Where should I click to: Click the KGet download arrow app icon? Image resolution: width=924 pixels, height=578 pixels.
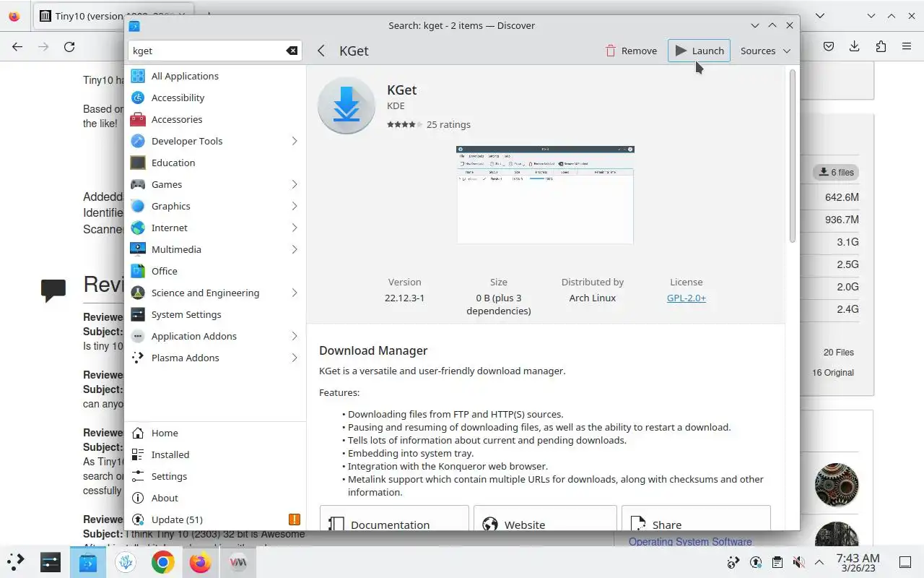(346, 105)
